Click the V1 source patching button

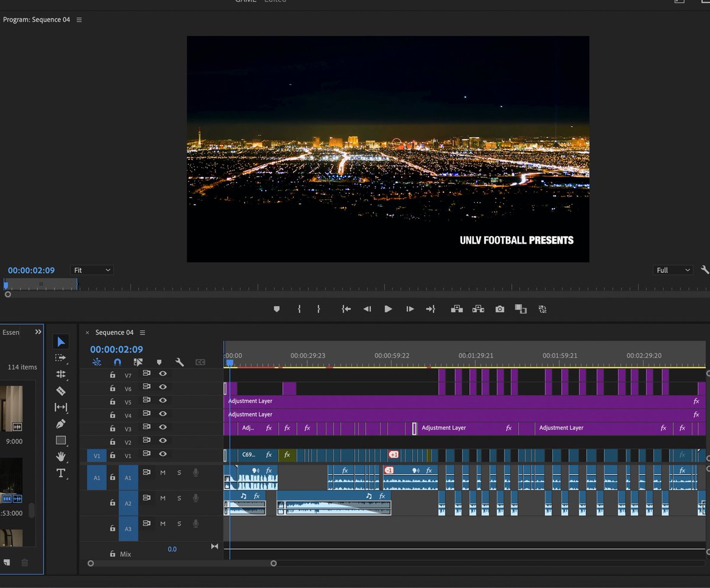(x=97, y=455)
